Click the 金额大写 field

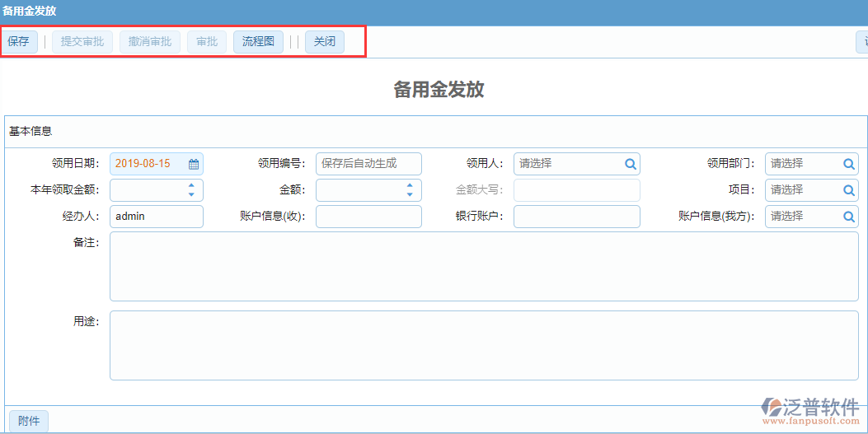click(577, 190)
